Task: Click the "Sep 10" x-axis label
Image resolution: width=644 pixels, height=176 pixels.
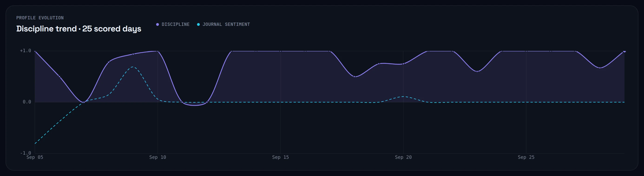Action: pos(158,157)
